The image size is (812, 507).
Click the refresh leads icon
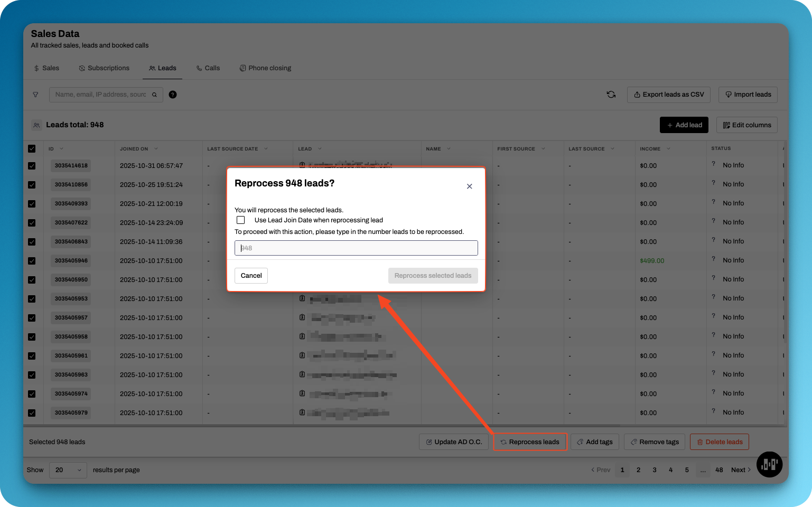[x=611, y=95]
